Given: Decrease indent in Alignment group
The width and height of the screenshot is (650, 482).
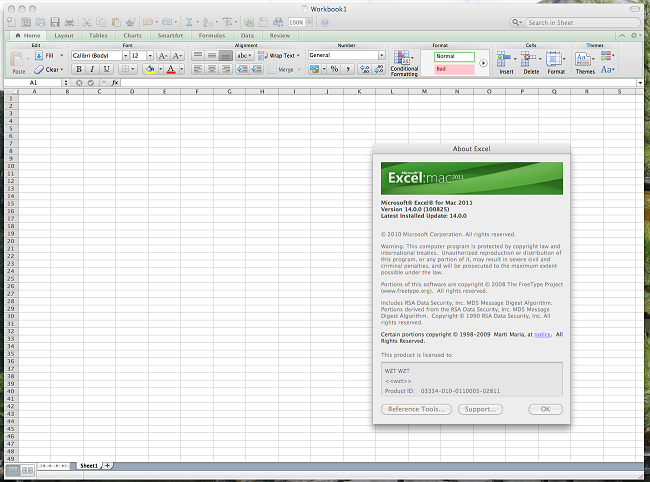Looking at the screenshot, I should tap(243, 69).
